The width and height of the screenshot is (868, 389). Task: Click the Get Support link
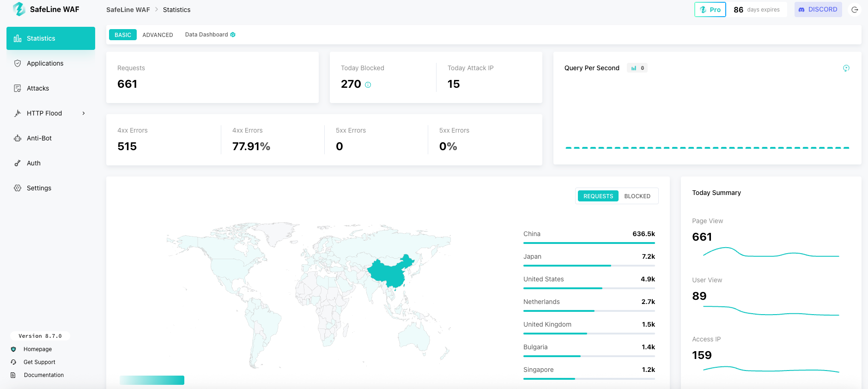pyautogui.click(x=39, y=362)
